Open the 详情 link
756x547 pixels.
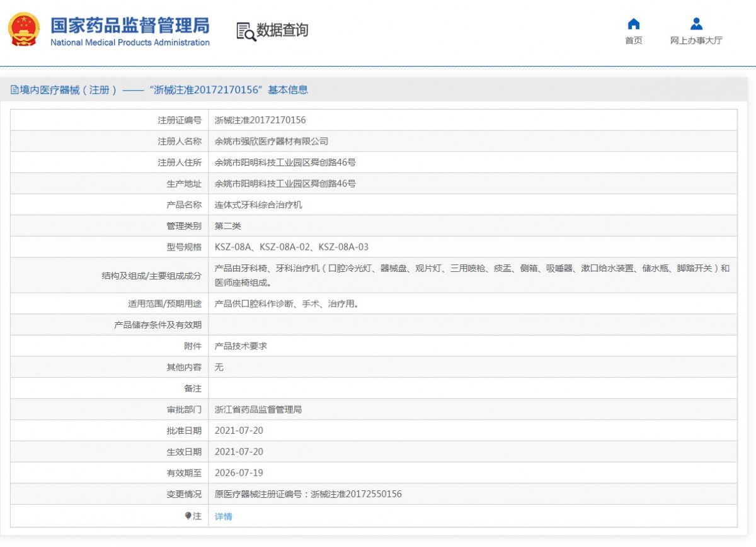[224, 517]
